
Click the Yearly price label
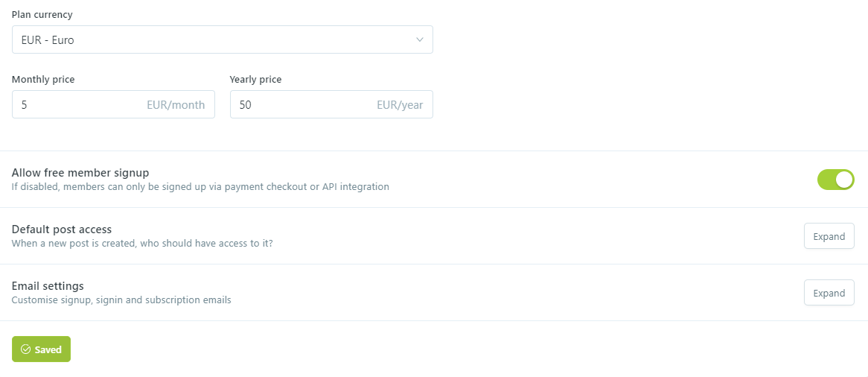pyautogui.click(x=255, y=80)
